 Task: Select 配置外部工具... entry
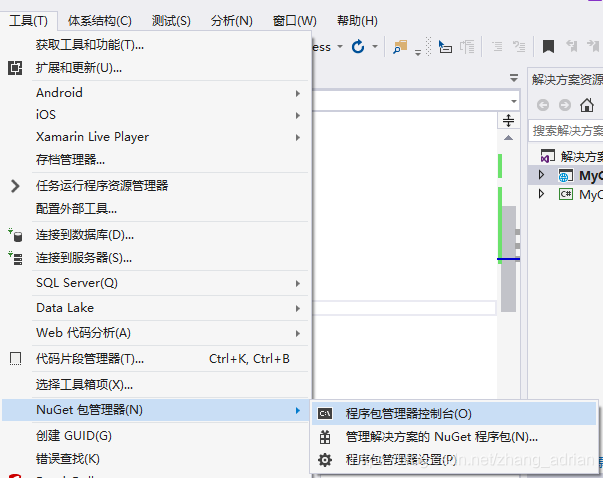coord(76,208)
